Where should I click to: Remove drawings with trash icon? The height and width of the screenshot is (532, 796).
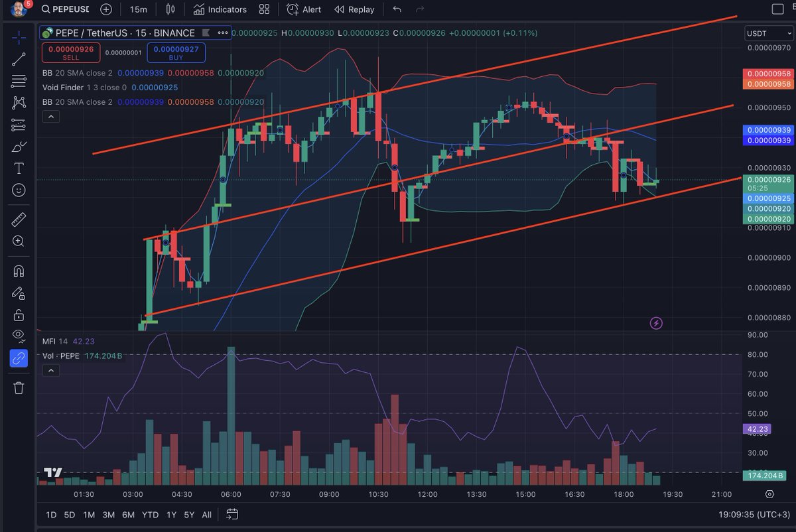(19, 387)
